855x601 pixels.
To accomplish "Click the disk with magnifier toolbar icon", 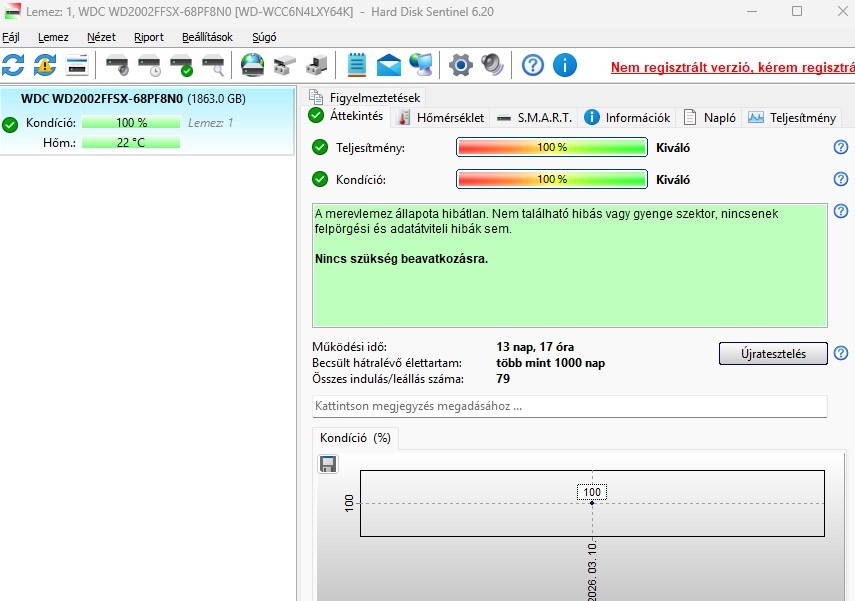I will pyautogui.click(x=213, y=65).
